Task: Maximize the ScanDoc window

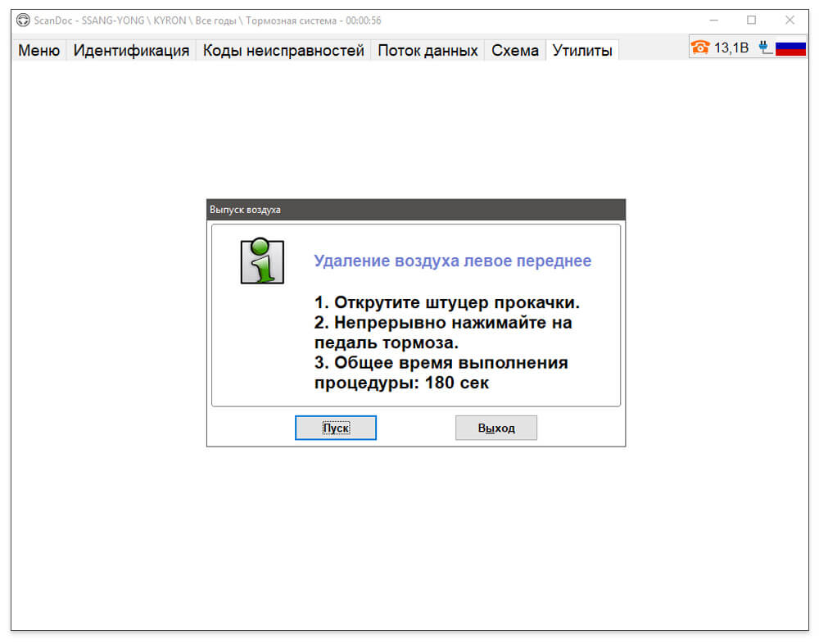Action: point(752,20)
